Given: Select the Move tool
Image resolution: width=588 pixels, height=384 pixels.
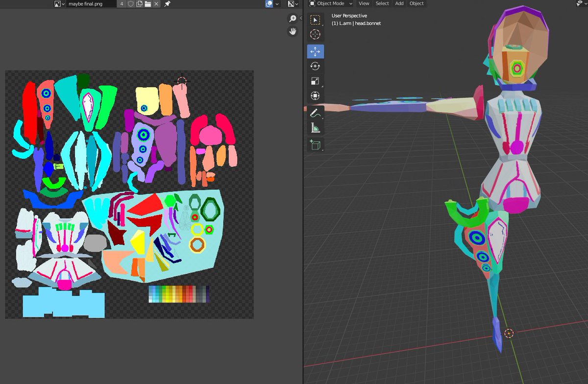Looking at the screenshot, I should click(x=315, y=51).
